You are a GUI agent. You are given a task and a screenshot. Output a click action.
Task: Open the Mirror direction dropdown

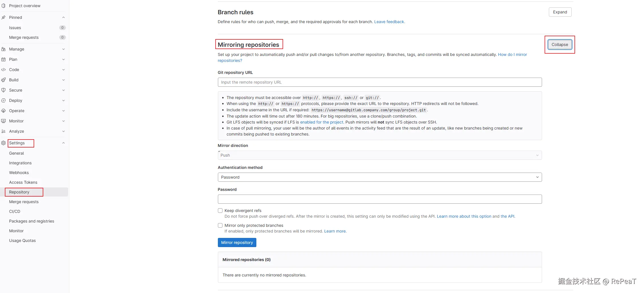click(x=379, y=155)
